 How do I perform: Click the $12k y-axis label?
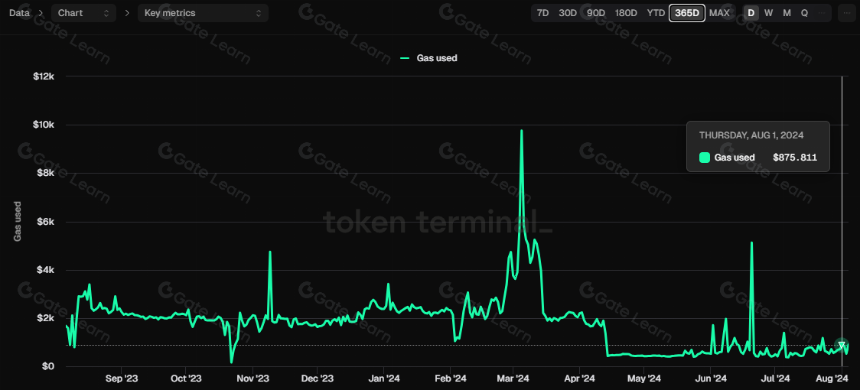pos(43,76)
